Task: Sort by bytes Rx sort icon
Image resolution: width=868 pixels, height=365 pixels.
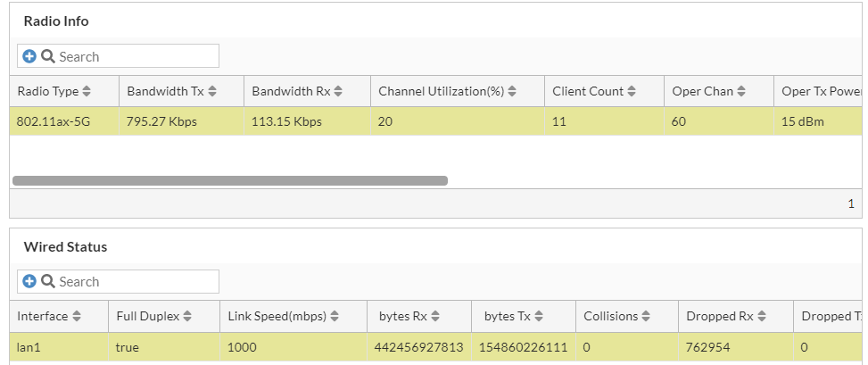Action: [433, 316]
